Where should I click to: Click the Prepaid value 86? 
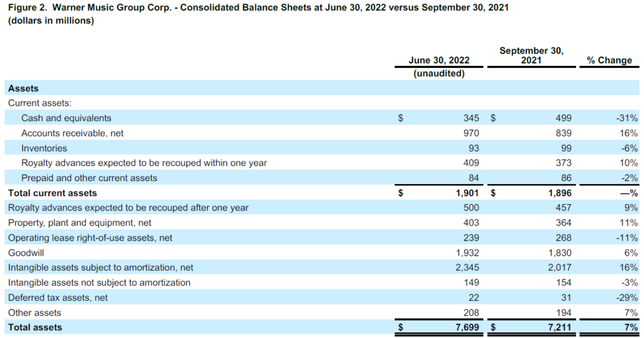(566, 178)
